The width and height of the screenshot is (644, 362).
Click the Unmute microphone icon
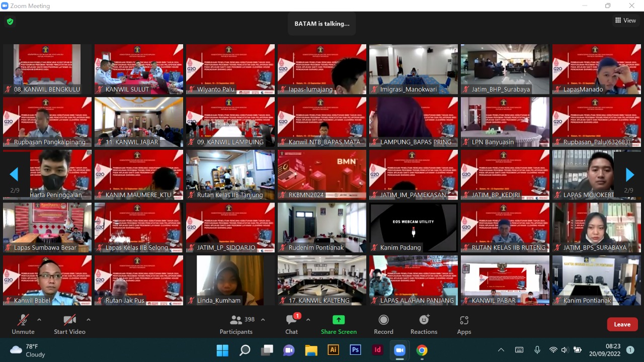23,320
